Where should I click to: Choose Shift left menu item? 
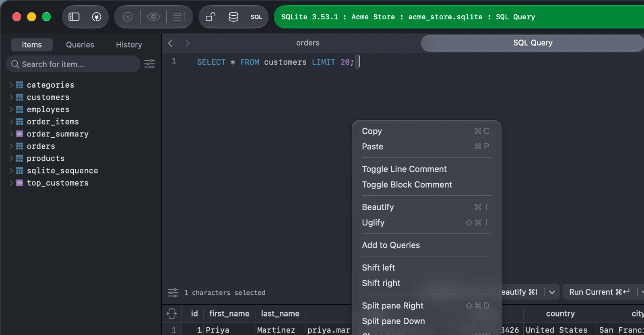(426, 267)
